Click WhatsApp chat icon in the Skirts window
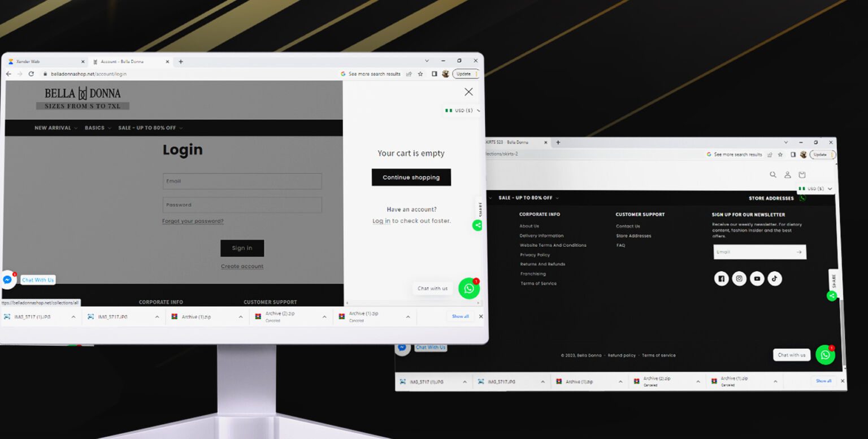Viewport: 868px width, 439px height. click(826, 355)
